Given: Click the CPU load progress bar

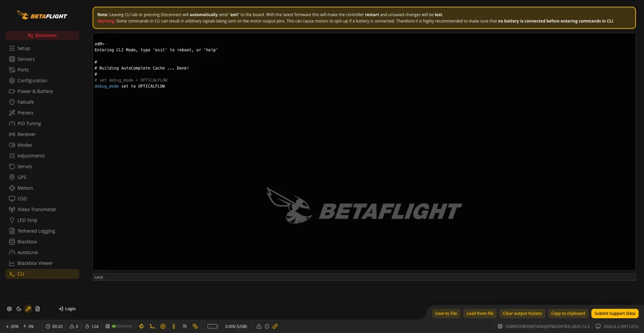Looking at the screenshot, I should coord(122,326).
